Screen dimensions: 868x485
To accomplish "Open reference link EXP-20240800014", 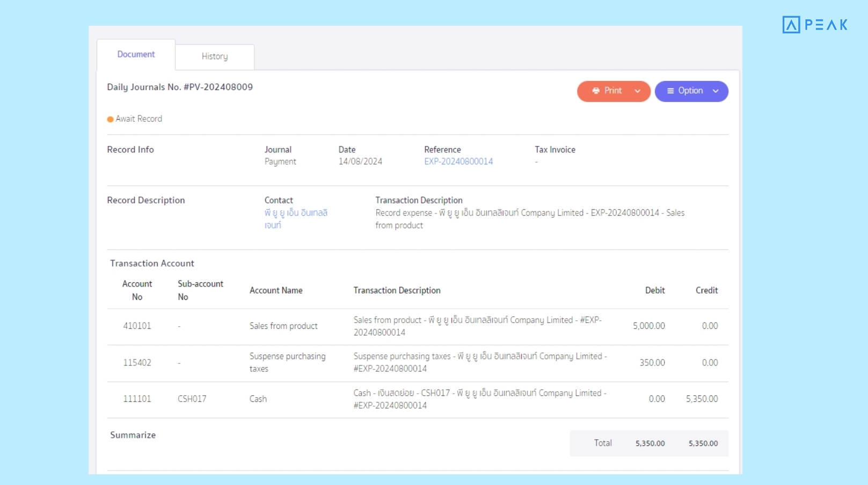I will [458, 161].
